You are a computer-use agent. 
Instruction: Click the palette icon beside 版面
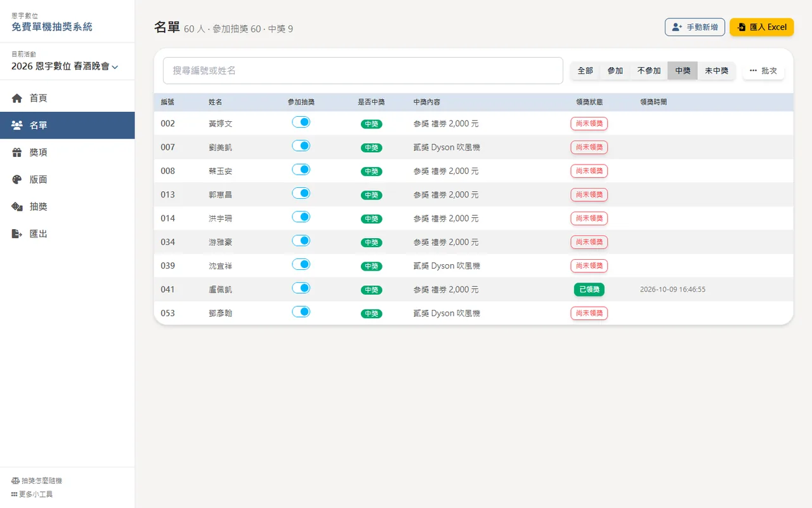pos(17,180)
